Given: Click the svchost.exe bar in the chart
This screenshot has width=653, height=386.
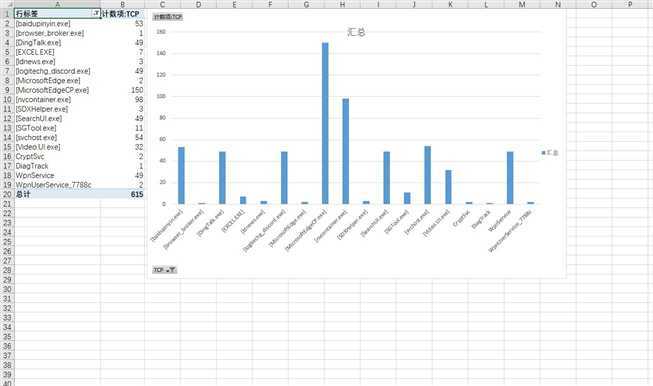Looking at the screenshot, I should pyautogui.click(x=428, y=175).
